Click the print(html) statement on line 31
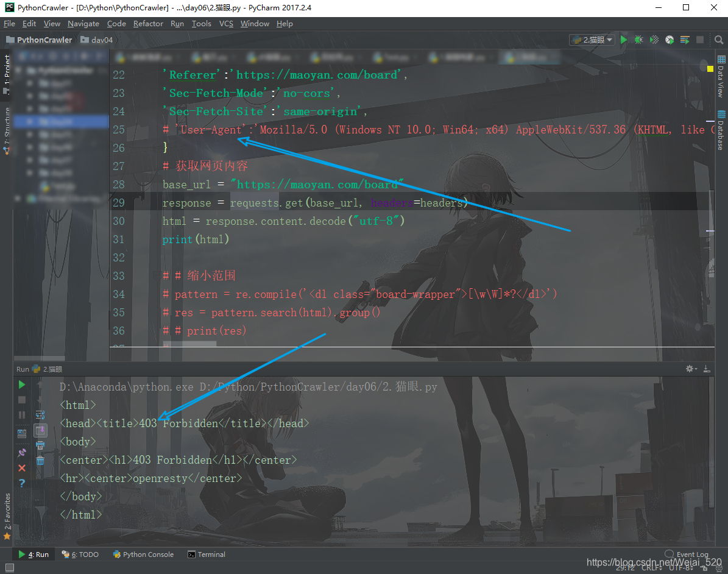This screenshot has height=574, width=728. pyautogui.click(x=196, y=239)
